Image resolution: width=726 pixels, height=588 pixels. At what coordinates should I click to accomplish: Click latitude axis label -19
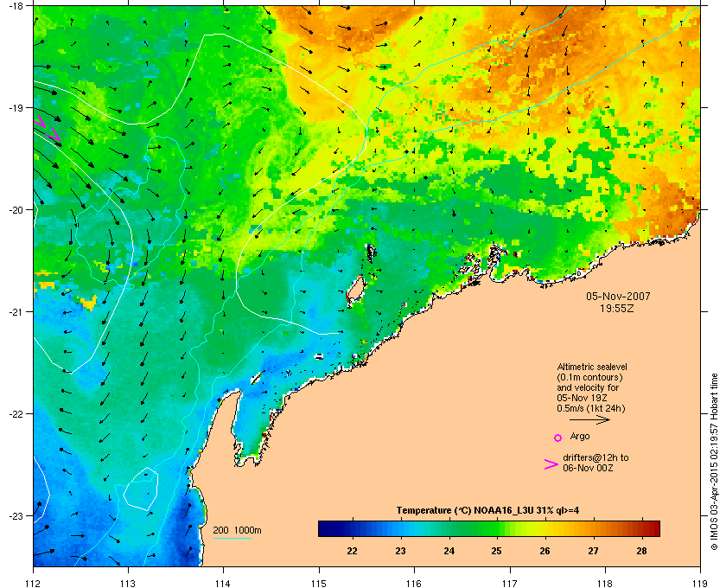pyautogui.click(x=16, y=108)
